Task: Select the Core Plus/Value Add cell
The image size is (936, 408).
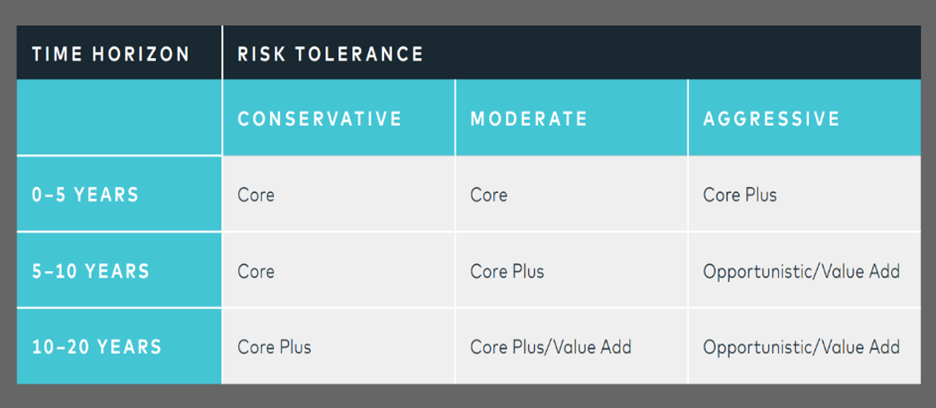Action: tap(571, 346)
